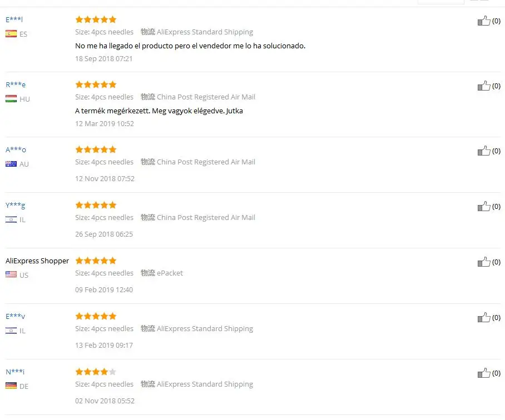Click the four-star rating on N***i's review
The height and width of the screenshot is (420, 505).
click(x=96, y=372)
